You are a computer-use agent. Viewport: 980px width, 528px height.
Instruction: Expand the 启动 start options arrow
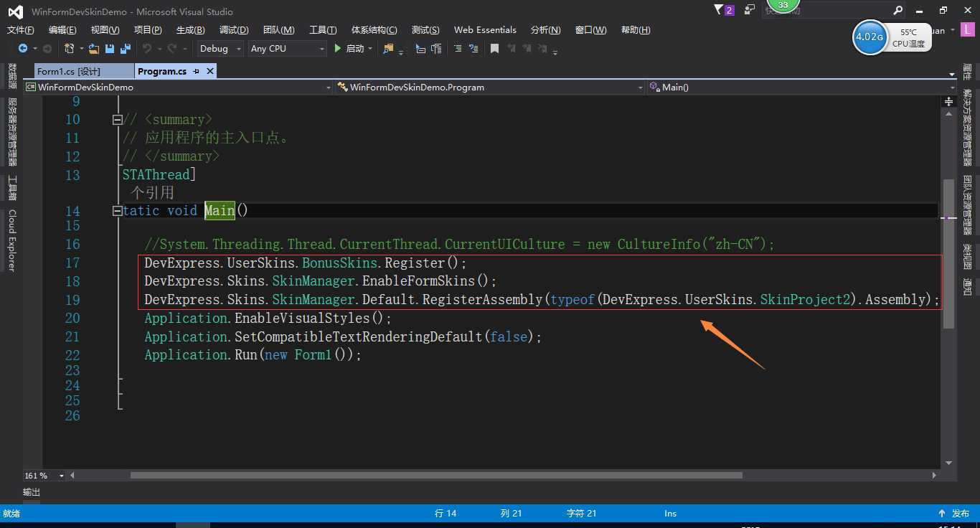click(370, 48)
